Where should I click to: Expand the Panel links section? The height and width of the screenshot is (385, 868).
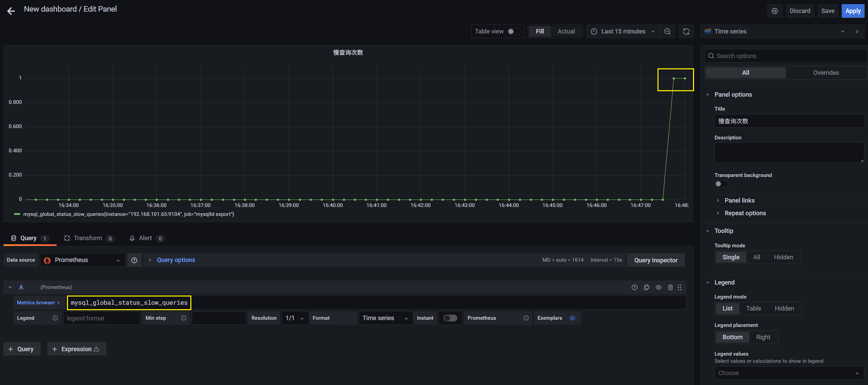(739, 201)
